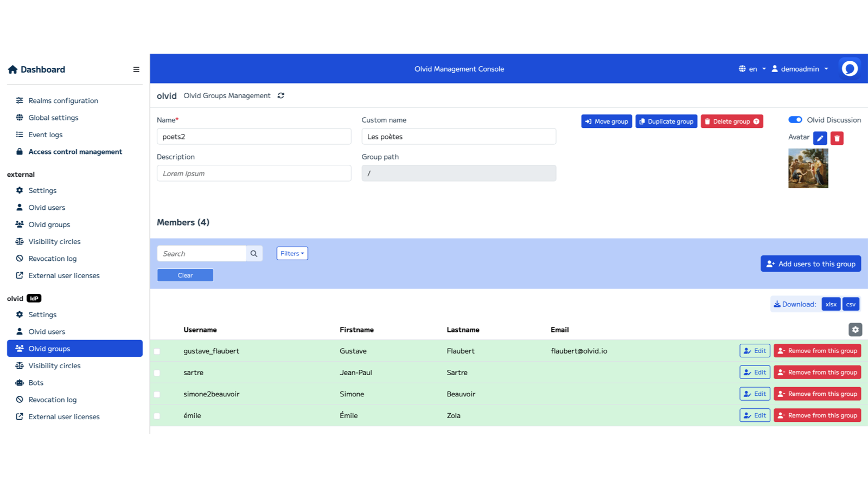Open the Filters dropdown

[292, 253]
